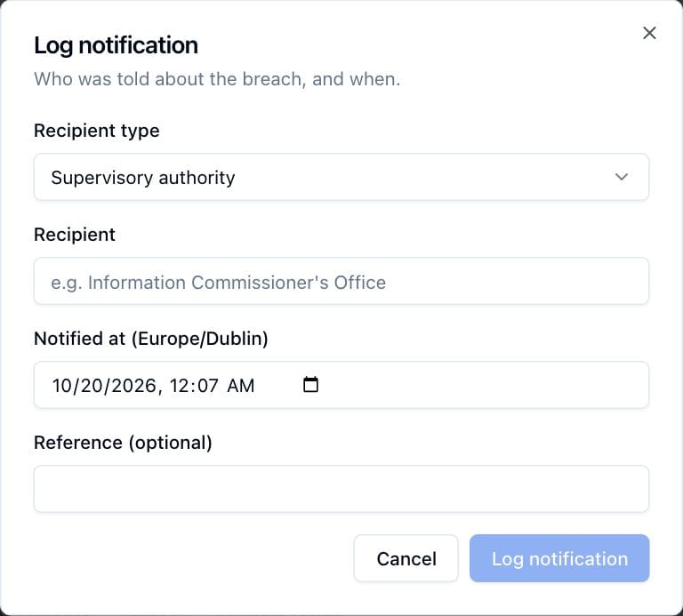Click the Log notification dialog heading

tap(116, 45)
